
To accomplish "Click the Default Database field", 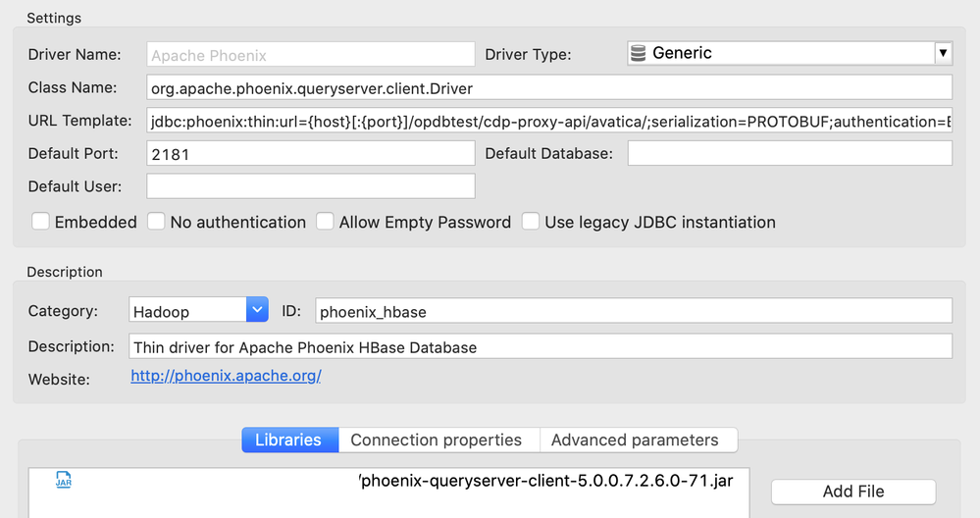I will tap(790, 154).
